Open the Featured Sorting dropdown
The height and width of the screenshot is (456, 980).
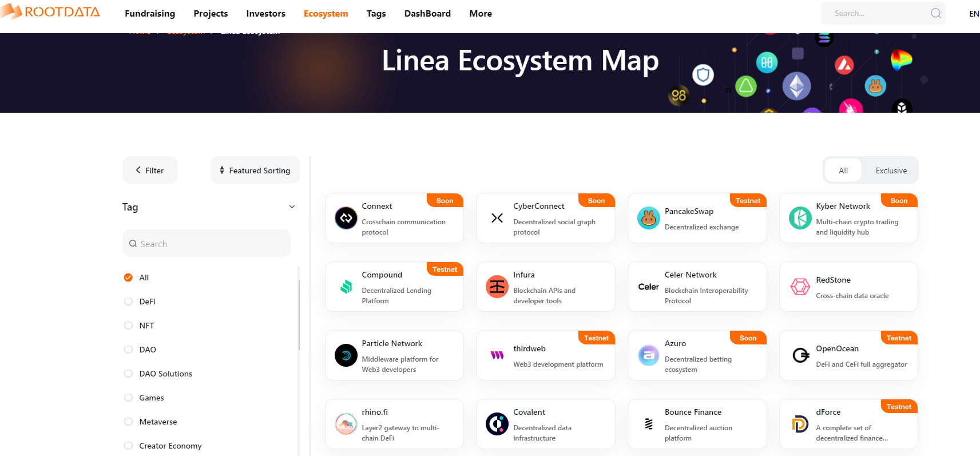(255, 170)
